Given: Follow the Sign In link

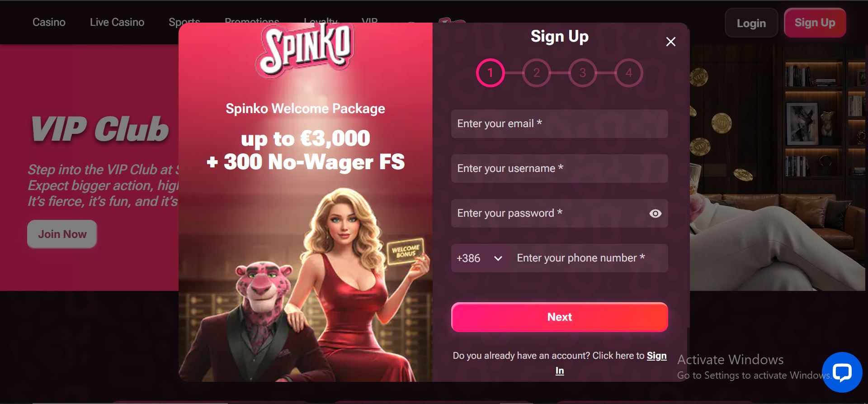Looking at the screenshot, I should click(x=611, y=363).
